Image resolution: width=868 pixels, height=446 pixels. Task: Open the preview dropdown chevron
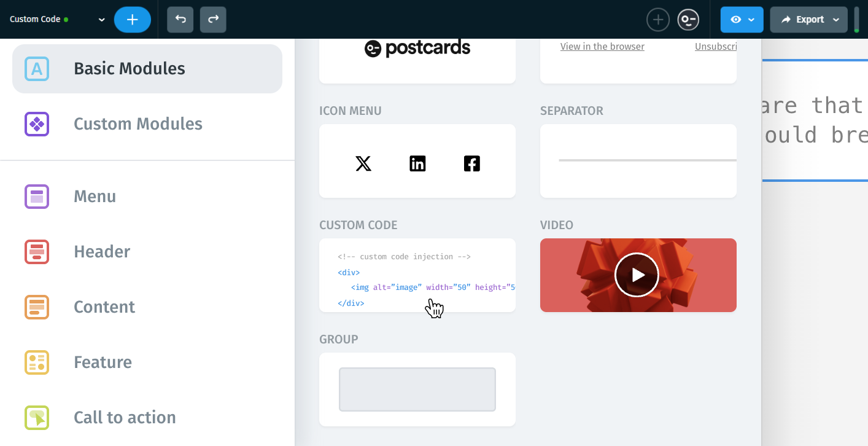[x=751, y=20]
